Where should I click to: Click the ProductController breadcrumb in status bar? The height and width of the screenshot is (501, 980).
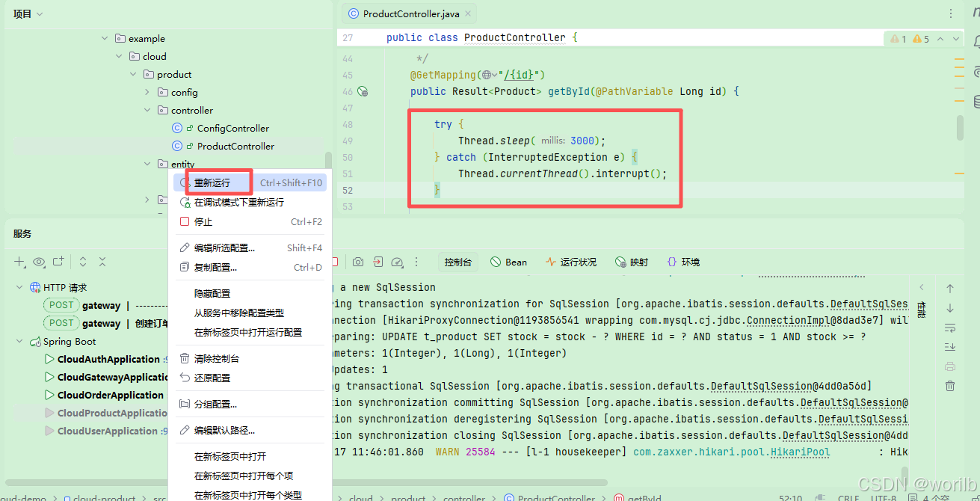pyautogui.click(x=549, y=497)
